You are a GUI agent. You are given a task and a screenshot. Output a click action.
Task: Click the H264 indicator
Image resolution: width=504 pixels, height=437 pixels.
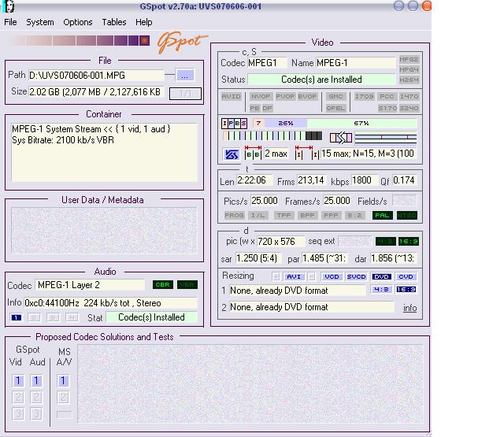(409, 80)
